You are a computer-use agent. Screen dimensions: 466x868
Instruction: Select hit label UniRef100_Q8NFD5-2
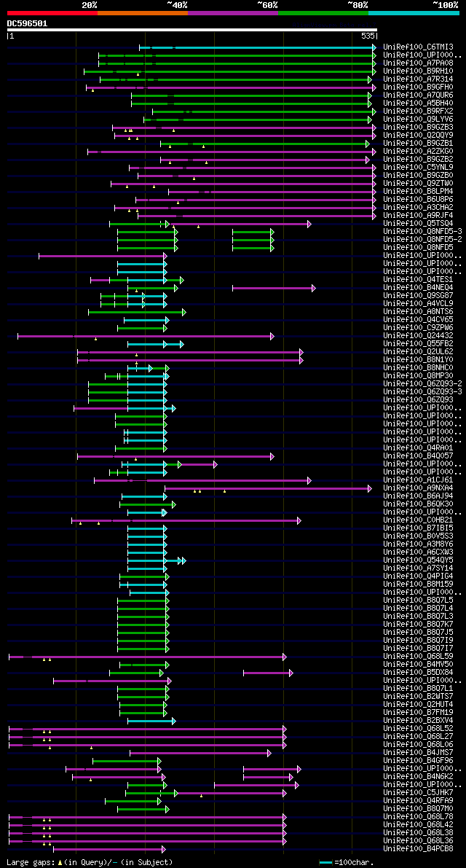point(422,240)
